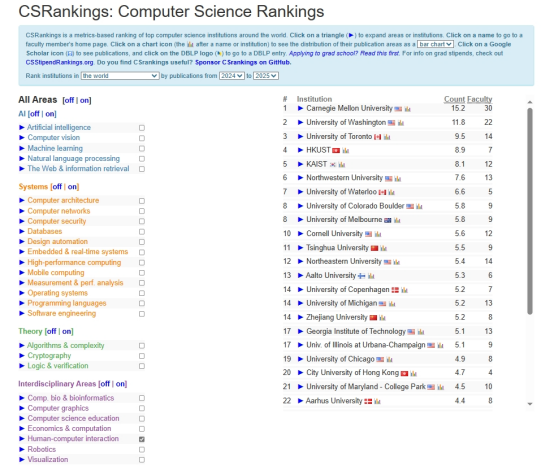Turn off Interdisciplinary Areas
Viewport: 554px width, 467px height.
pos(105,384)
